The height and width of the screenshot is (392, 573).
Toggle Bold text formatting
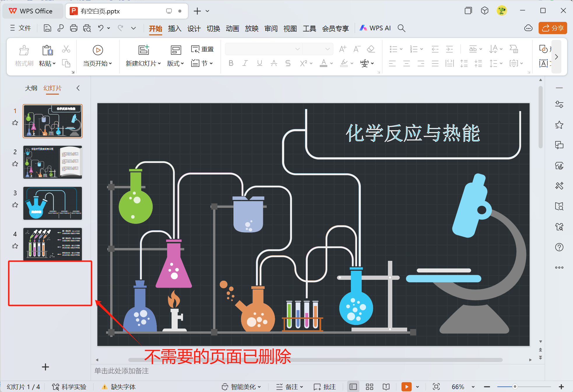(x=231, y=63)
